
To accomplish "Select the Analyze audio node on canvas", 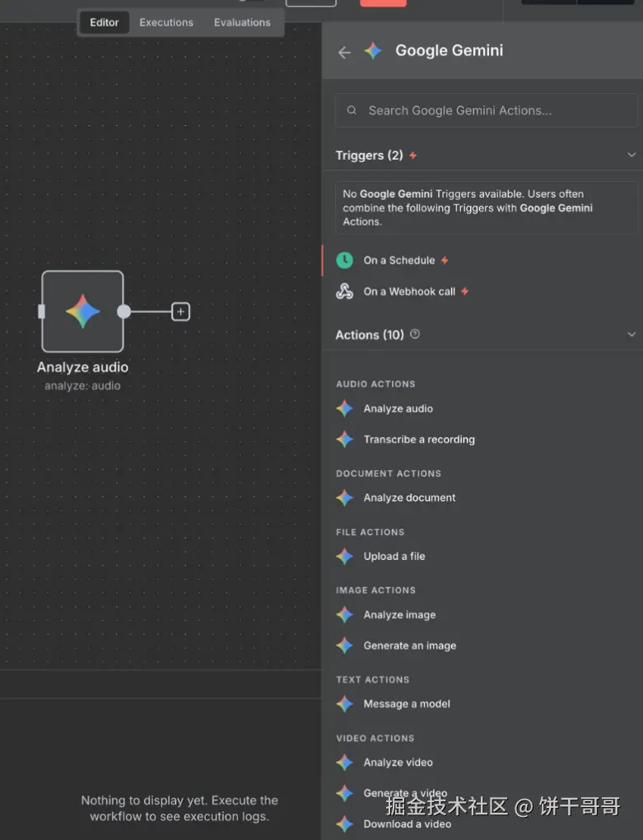I will point(82,311).
